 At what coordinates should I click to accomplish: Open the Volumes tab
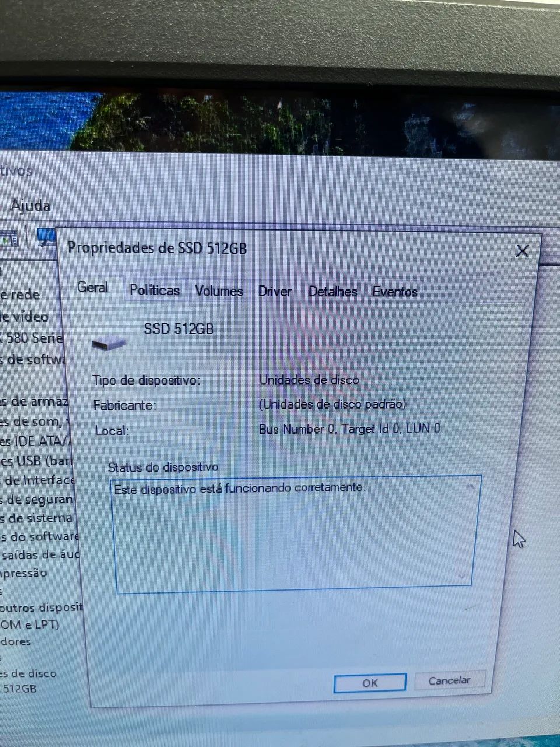point(219,291)
